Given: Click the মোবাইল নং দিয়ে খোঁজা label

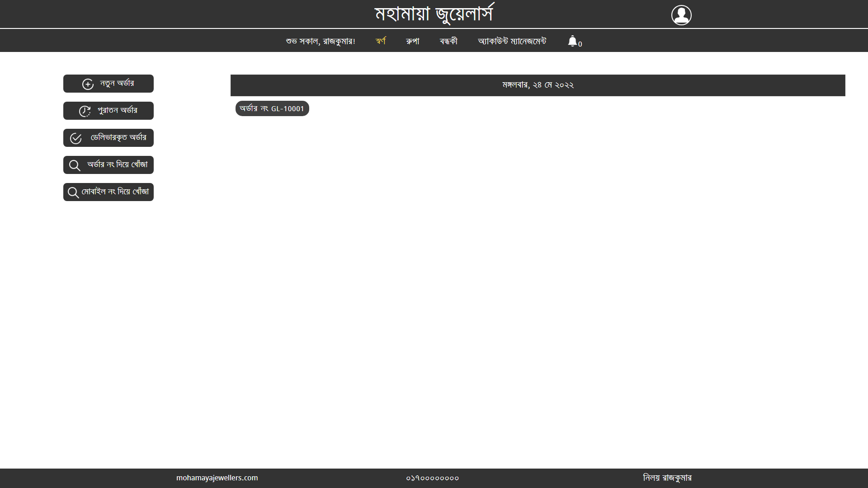Looking at the screenshot, I should click(x=115, y=192).
